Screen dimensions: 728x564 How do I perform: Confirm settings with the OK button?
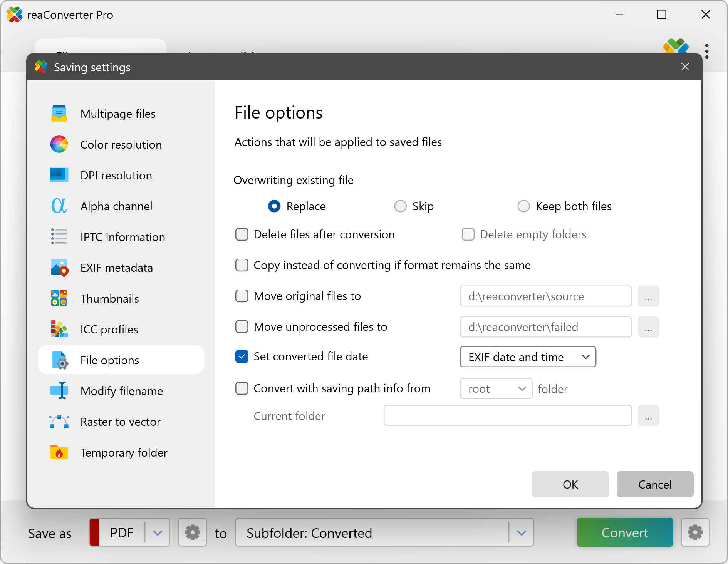(x=570, y=484)
